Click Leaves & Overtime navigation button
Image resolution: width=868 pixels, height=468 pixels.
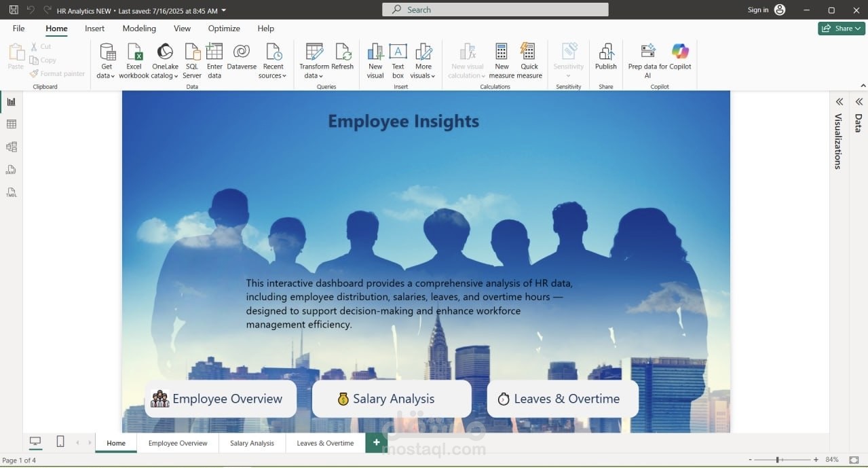pyautogui.click(x=563, y=399)
